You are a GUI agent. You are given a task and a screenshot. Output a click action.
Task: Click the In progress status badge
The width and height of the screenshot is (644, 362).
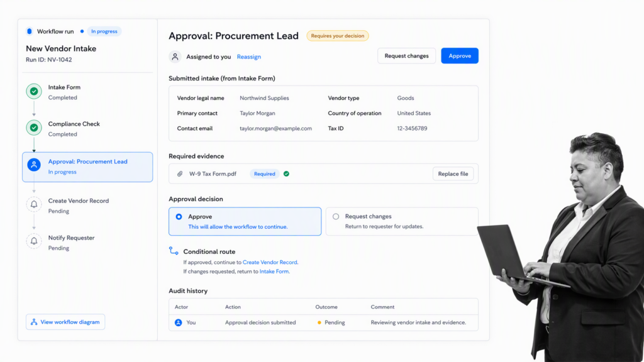pyautogui.click(x=104, y=31)
